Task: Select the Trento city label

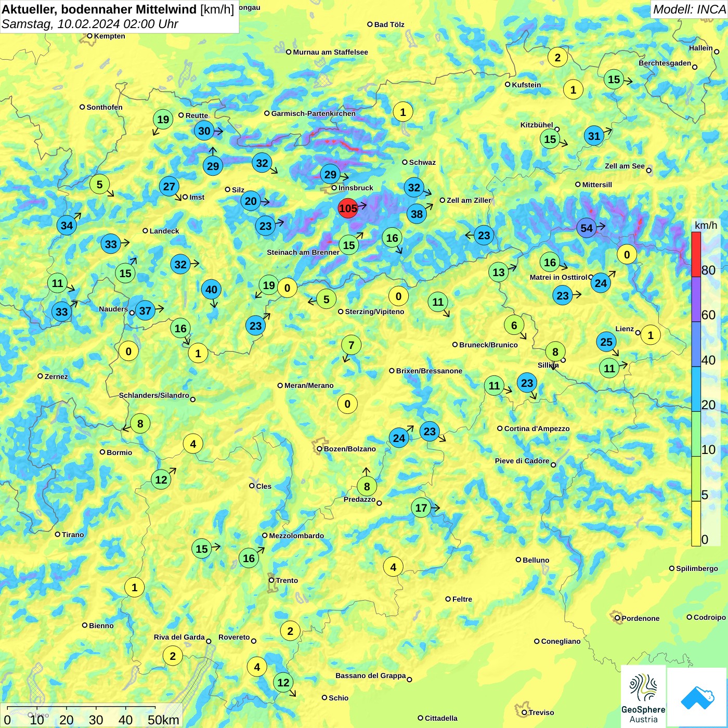Action: tap(287, 580)
